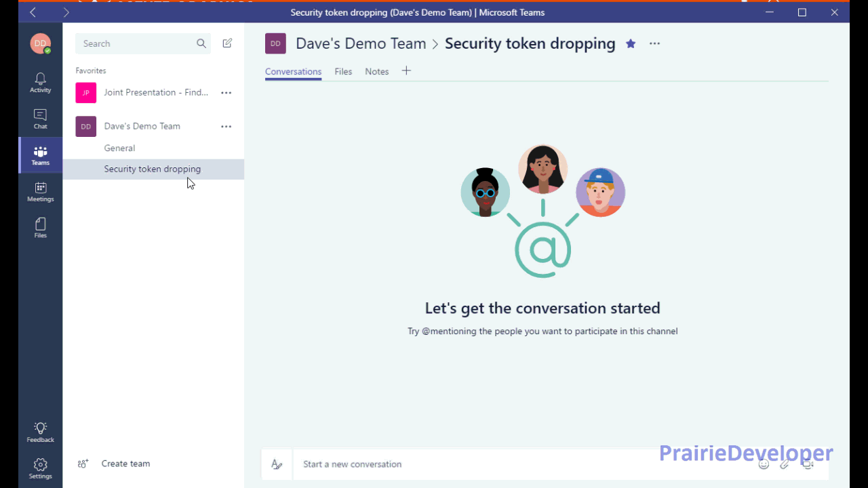This screenshot has height=488, width=868.
Task: Click the DD team avatar in list
Action: [86, 127]
